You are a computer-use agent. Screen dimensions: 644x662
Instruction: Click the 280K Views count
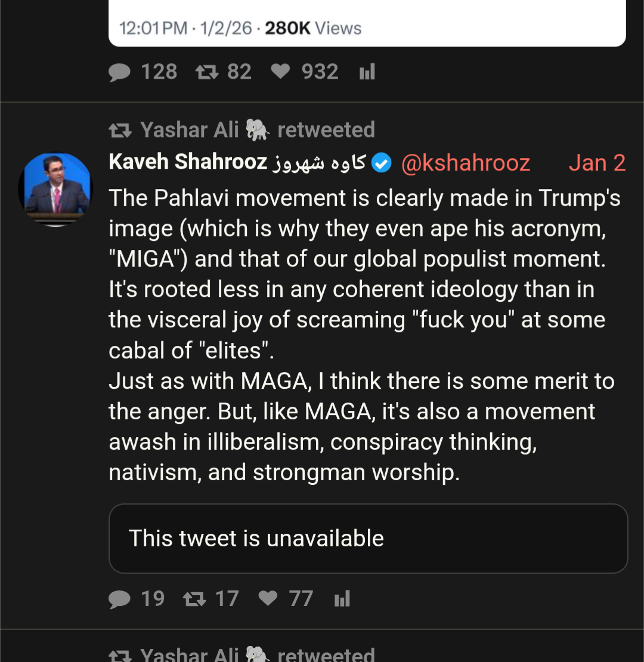[313, 28]
